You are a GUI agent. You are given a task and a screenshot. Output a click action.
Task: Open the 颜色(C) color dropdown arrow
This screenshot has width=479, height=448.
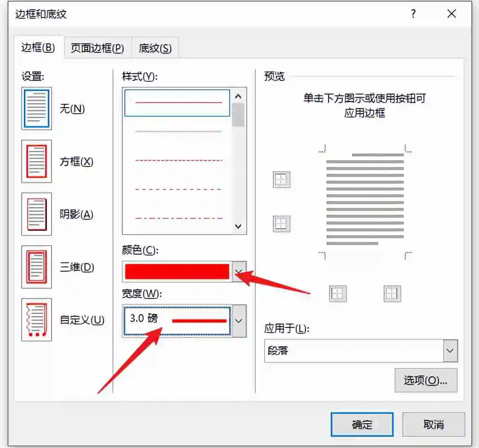point(239,271)
